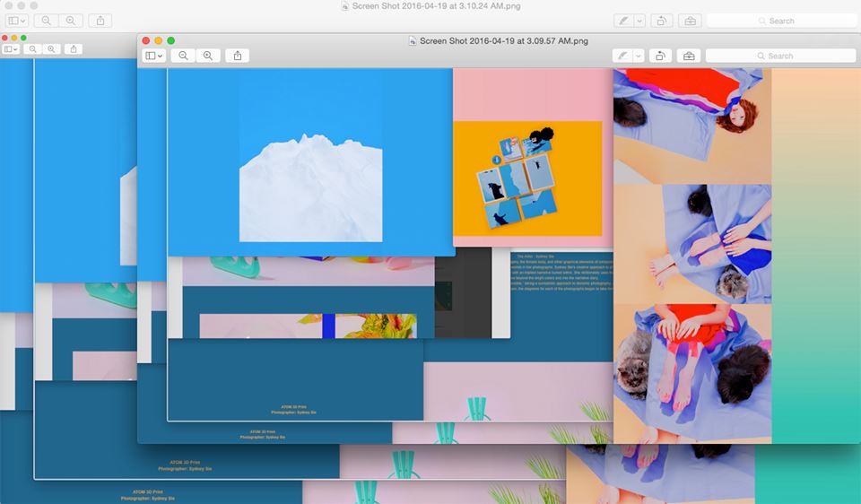861x504 pixels.
Task: Rotate the image in the 3.10.24 AM window
Action: pyautogui.click(x=662, y=21)
